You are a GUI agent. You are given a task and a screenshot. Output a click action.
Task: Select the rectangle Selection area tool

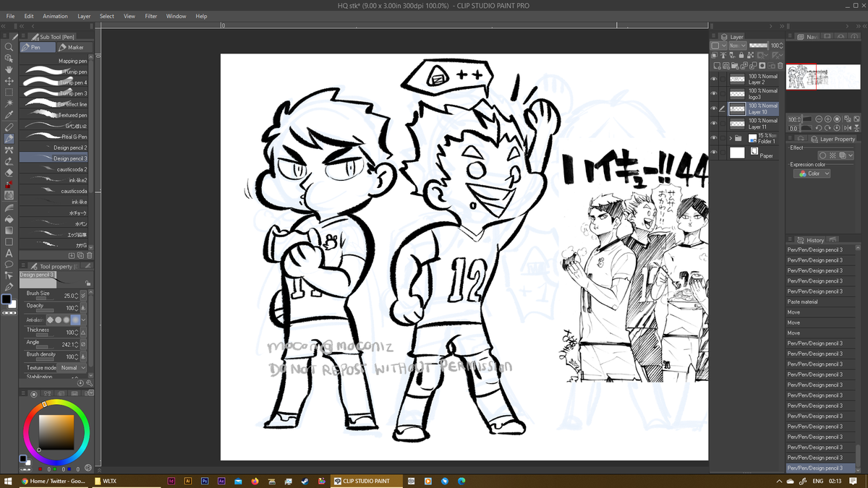(9, 92)
